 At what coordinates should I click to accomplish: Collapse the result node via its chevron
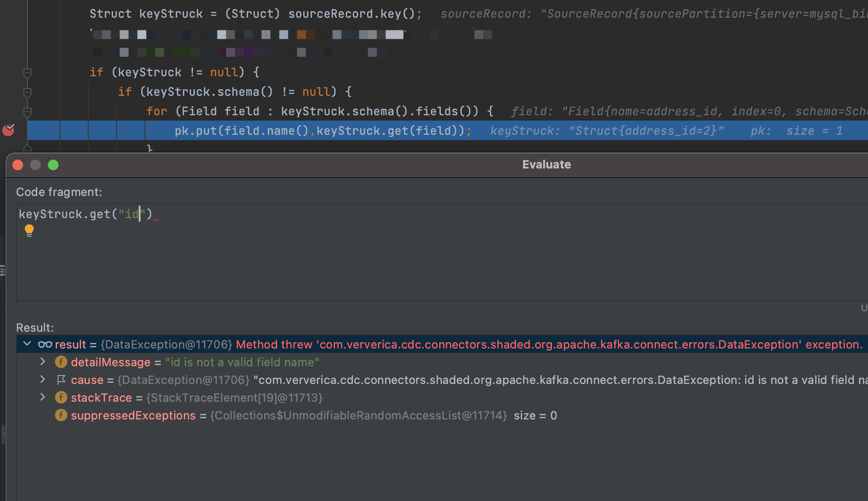[27, 344]
